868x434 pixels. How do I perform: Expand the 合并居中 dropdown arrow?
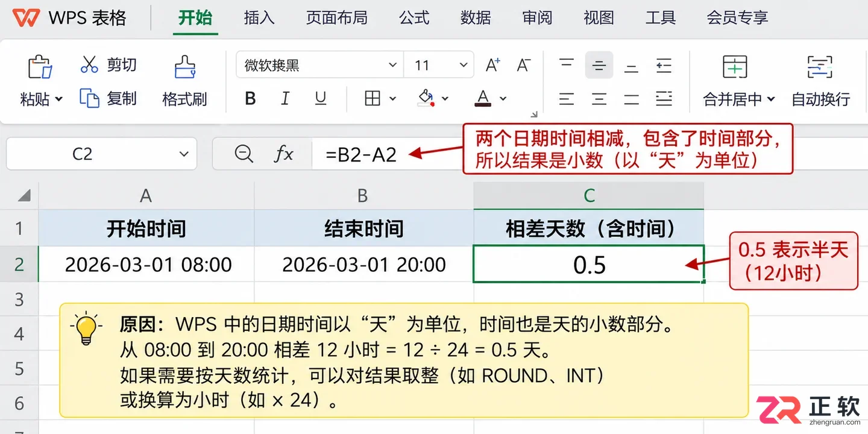point(771,99)
